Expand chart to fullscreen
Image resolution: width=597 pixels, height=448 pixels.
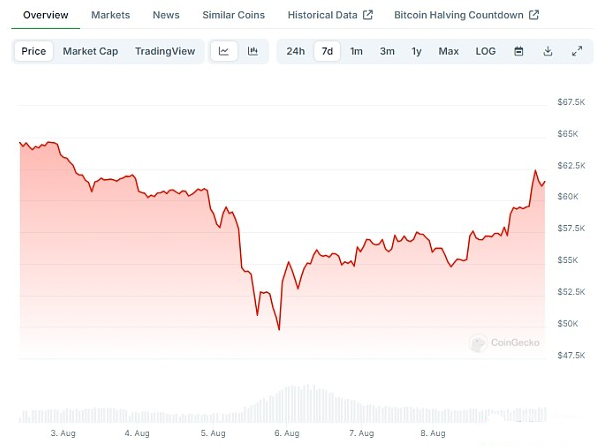click(x=577, y=51)
